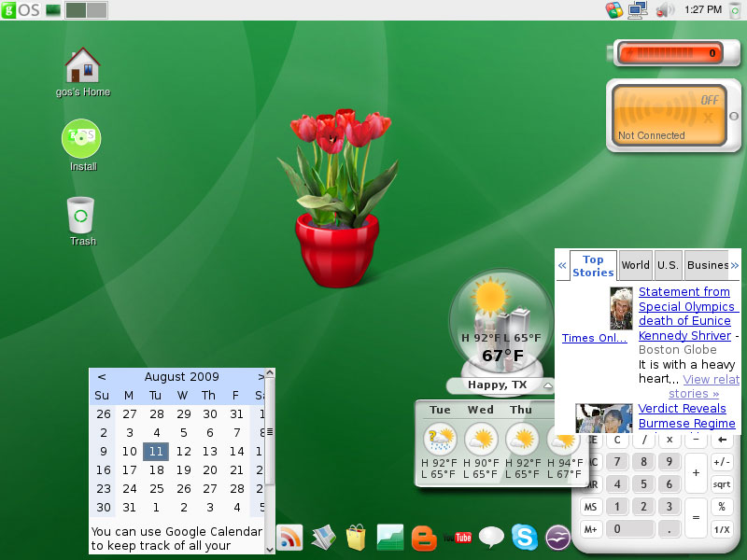Screen dimensions: 747x560
Task: Launch Google Maps from the dock
Action: click(x=322, y=537)
